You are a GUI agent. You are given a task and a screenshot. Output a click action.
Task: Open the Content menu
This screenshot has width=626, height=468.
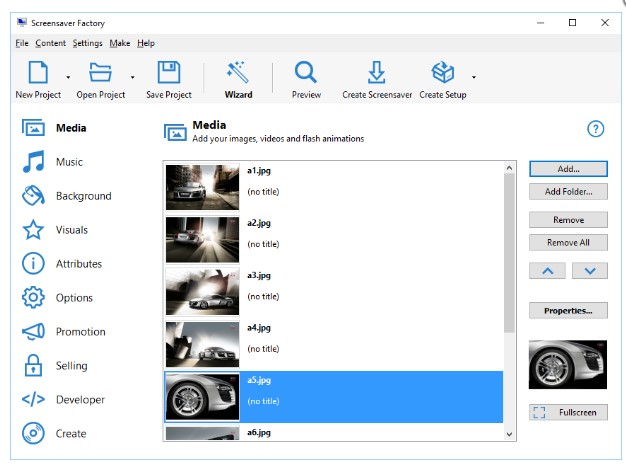[x=50, y=43]
